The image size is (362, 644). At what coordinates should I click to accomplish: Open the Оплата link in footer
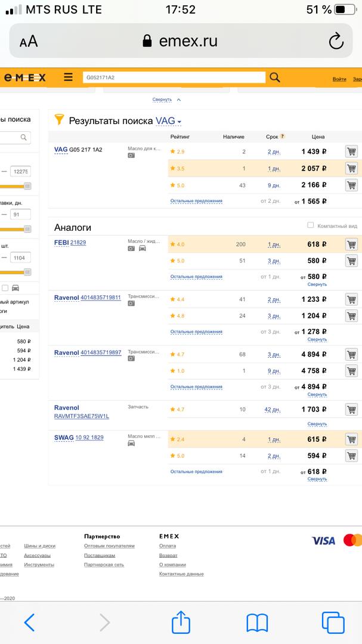168,546
